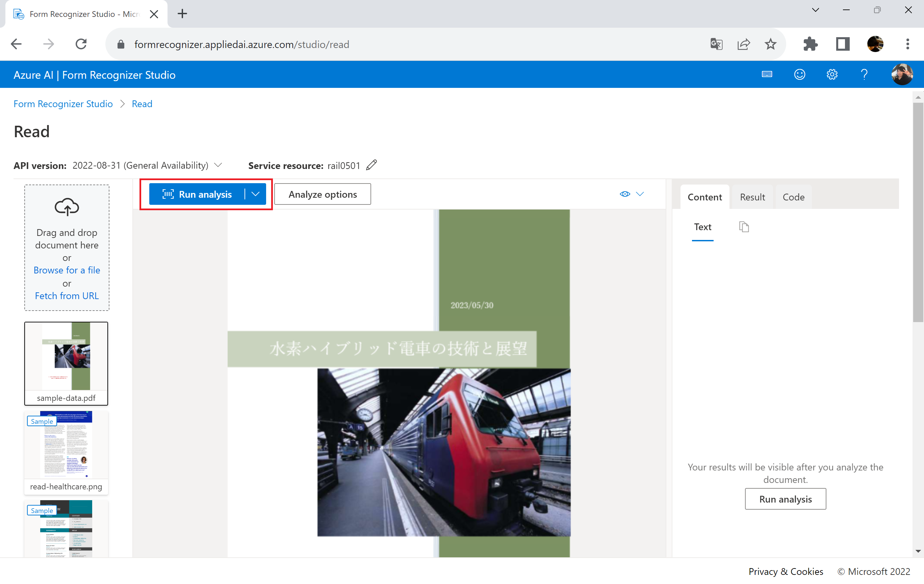Edit service resource rail0501 with pencil icon
924x584 pixels.
(x=371, y=165)
